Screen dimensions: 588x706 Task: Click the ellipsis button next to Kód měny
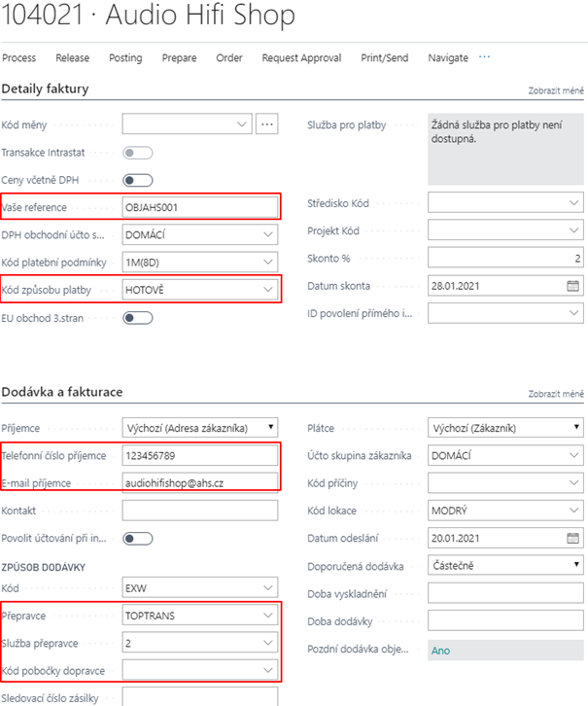coord(267,124)
